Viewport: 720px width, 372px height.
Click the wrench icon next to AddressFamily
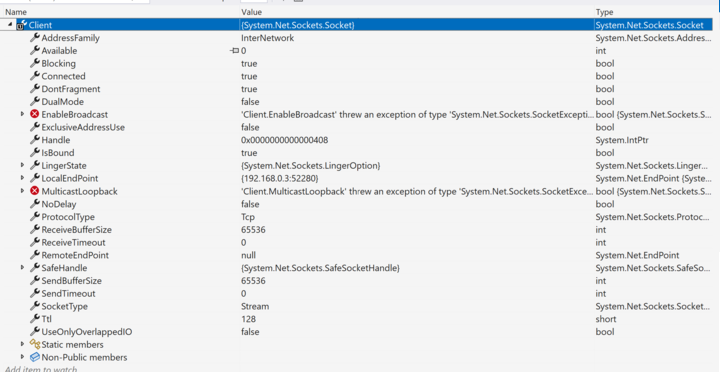(x=34, y=38)
